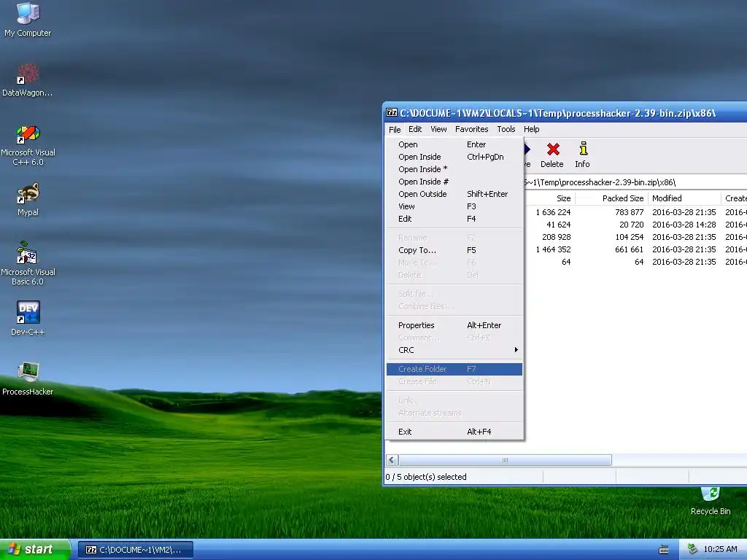Click packed size 661 661 cell

(x=630, y=249)
